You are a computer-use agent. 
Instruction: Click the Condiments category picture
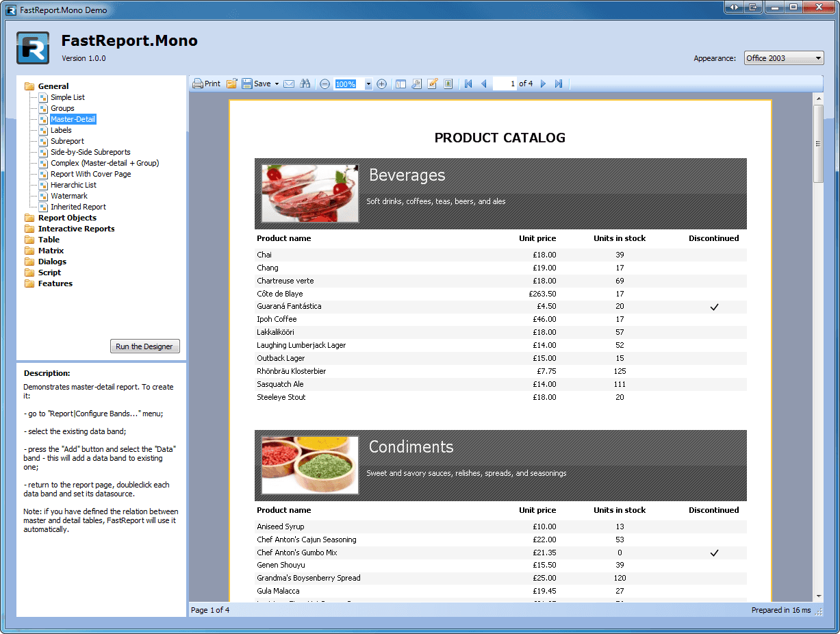tap(309, 465)
